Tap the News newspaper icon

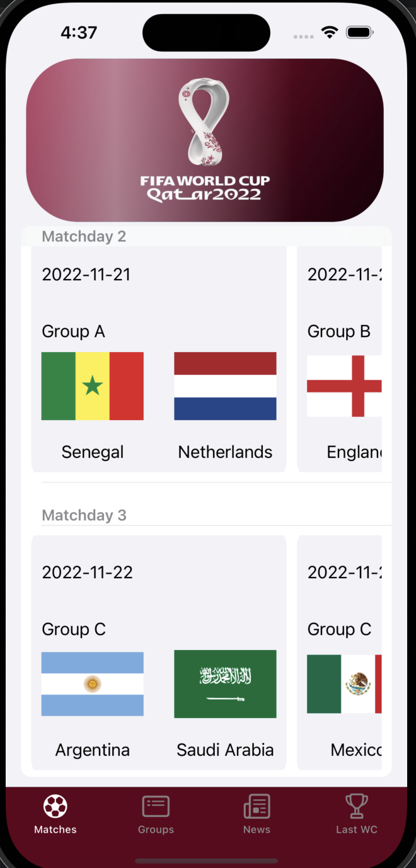[257, 806]
